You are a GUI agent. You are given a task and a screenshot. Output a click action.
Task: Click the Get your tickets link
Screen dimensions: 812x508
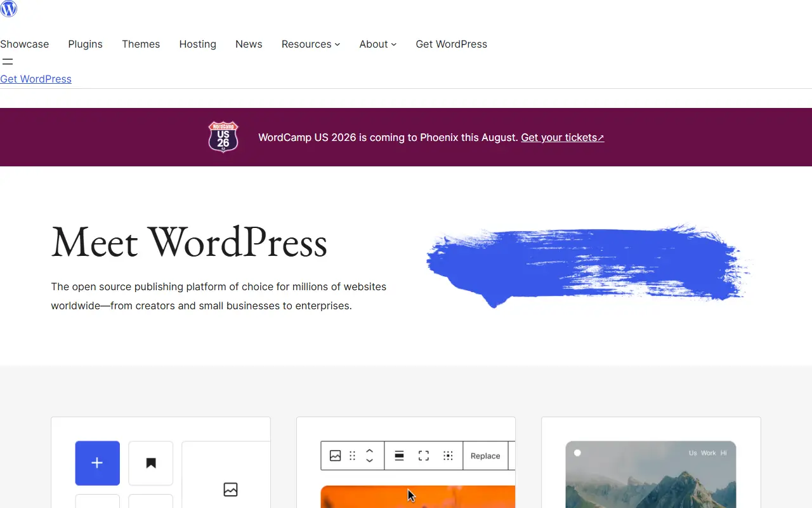point(563,137)
